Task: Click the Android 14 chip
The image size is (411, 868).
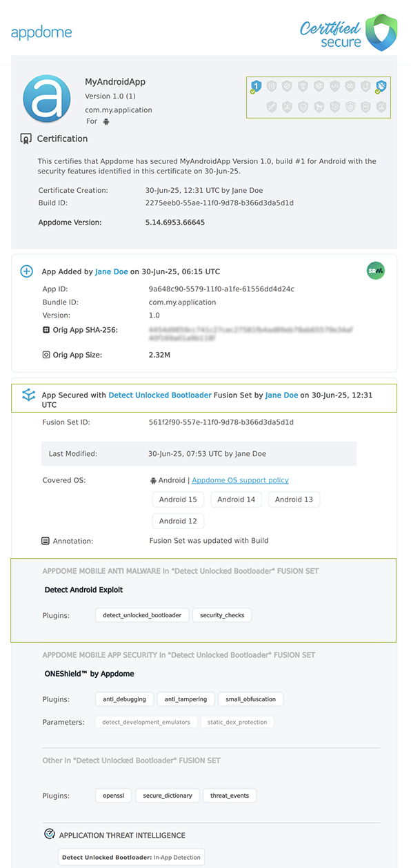Action: [x=236, y=499]
